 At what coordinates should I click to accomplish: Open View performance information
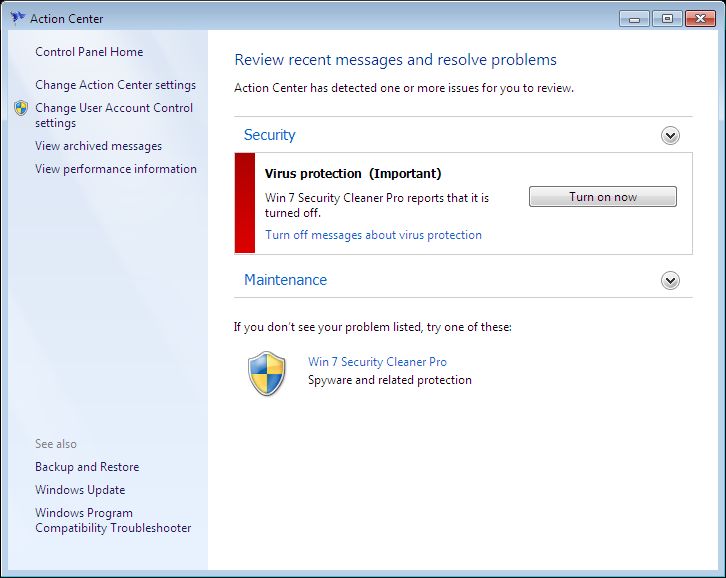point(115,169)
